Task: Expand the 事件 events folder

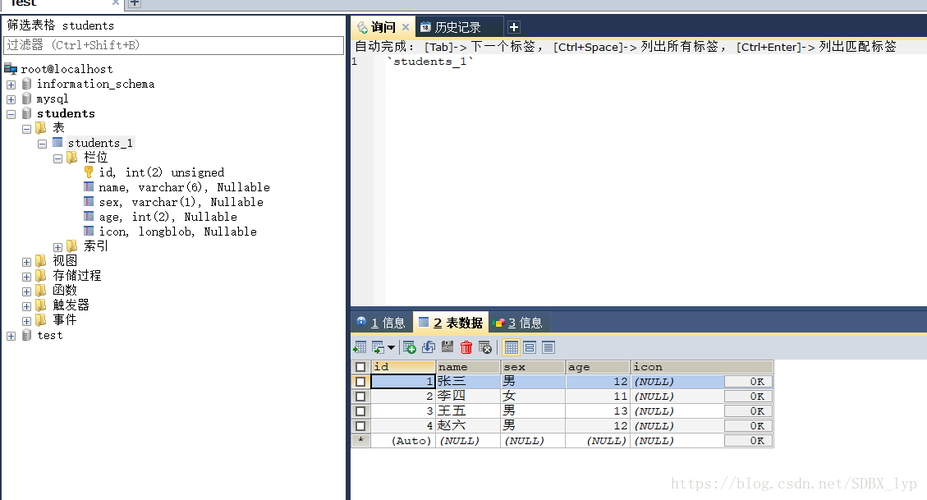Action: click(27, 321)
